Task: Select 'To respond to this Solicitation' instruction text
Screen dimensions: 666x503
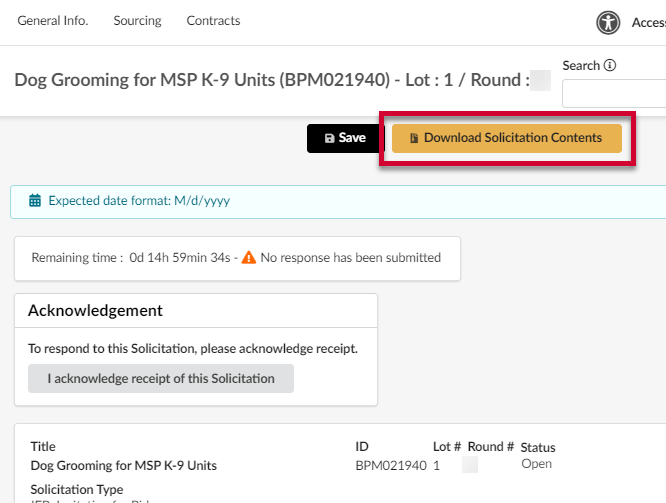Action: (x=193, y=348)
